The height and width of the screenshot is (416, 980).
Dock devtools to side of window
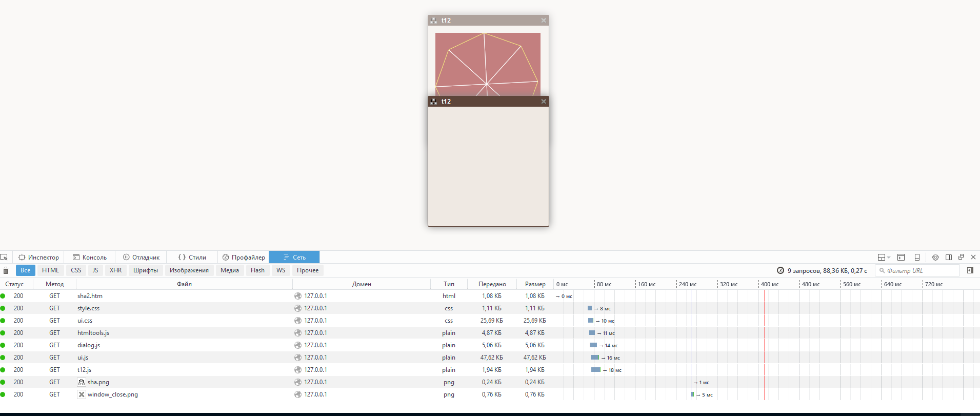pyautogui.click(x=949, y=257)
